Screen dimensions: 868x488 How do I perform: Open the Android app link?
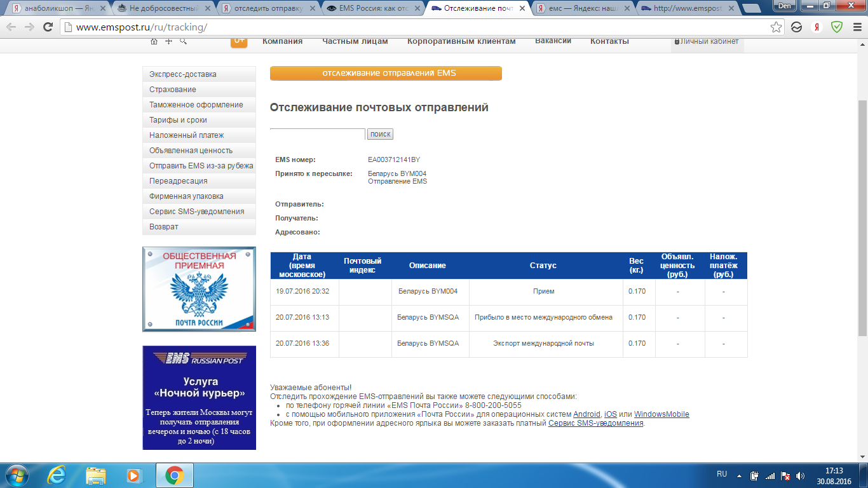[x=587, y=414]
